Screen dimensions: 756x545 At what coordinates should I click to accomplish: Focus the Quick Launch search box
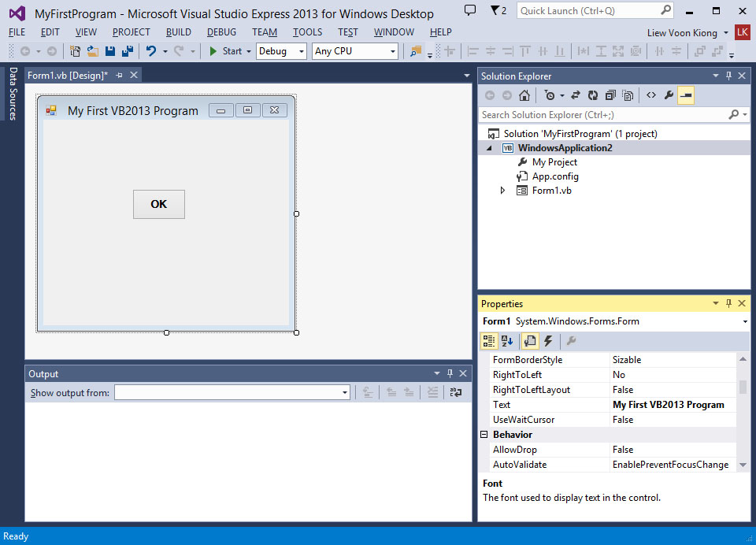595,10
